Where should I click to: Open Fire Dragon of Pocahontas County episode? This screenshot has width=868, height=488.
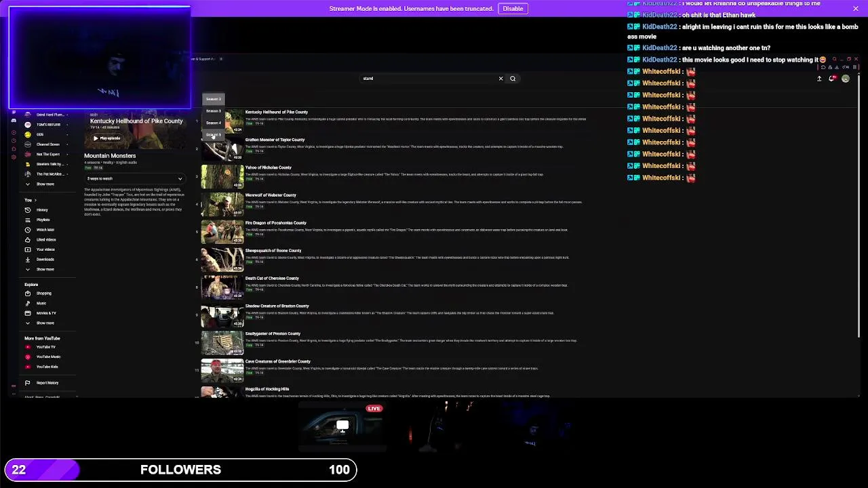tap(276, 223)
